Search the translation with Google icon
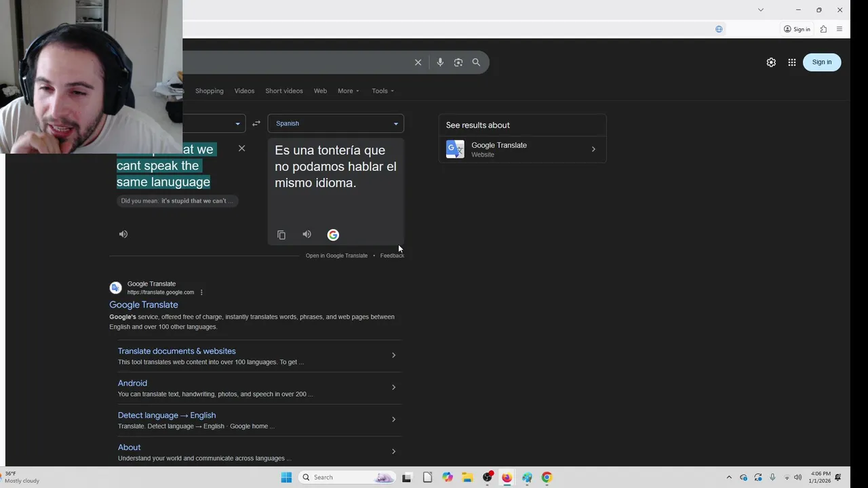Image resolution: width=868 pixels, height=488 pixels. point(333,235)
